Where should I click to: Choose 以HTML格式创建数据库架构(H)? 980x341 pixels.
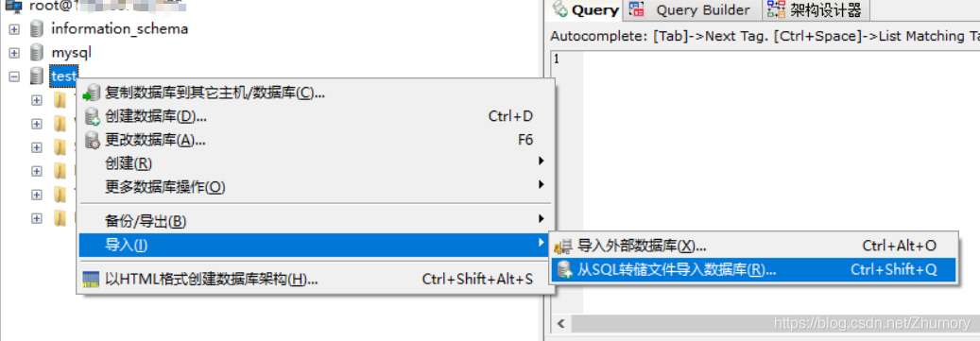click(x=315, y=280)
